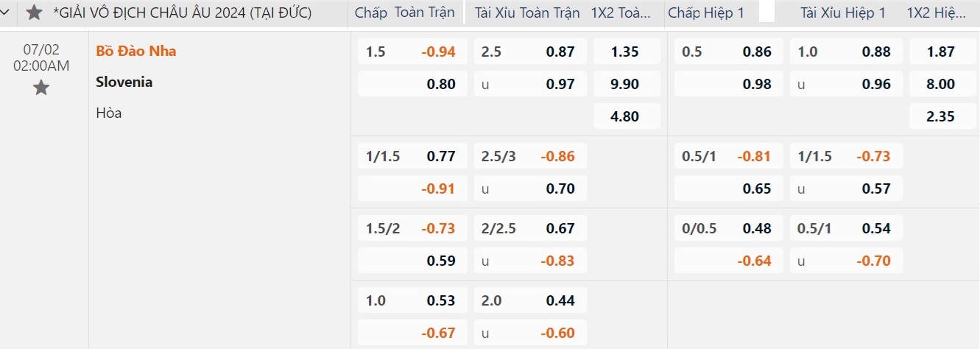Open the Bồ Đào Nha team link

click(136, 52)
